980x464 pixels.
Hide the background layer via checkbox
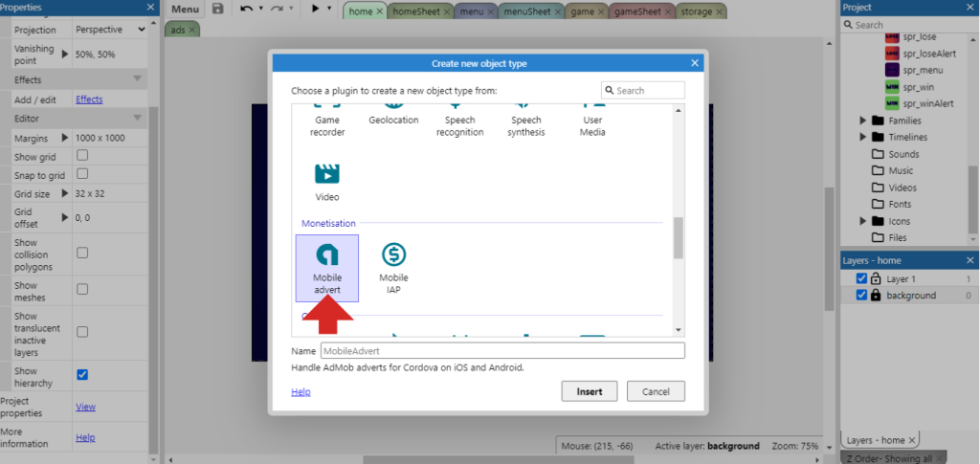pyautogui.click(x=861, y=296)
